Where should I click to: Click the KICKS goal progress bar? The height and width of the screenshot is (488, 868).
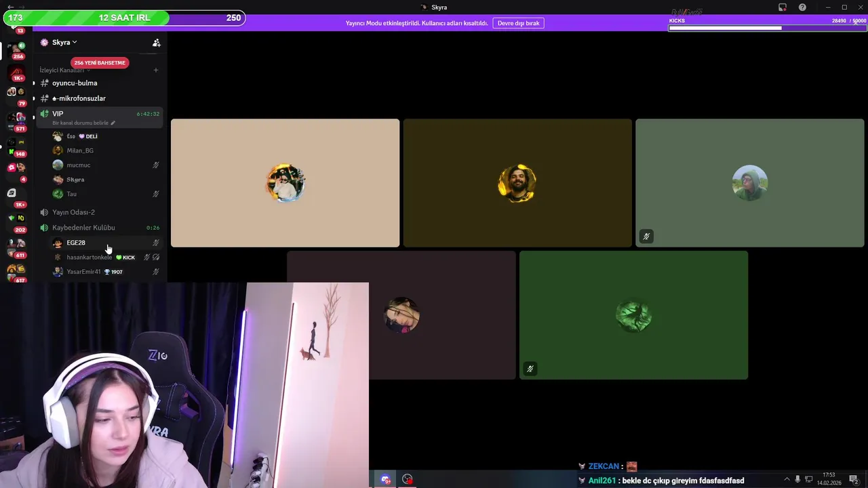click(767, 28)
